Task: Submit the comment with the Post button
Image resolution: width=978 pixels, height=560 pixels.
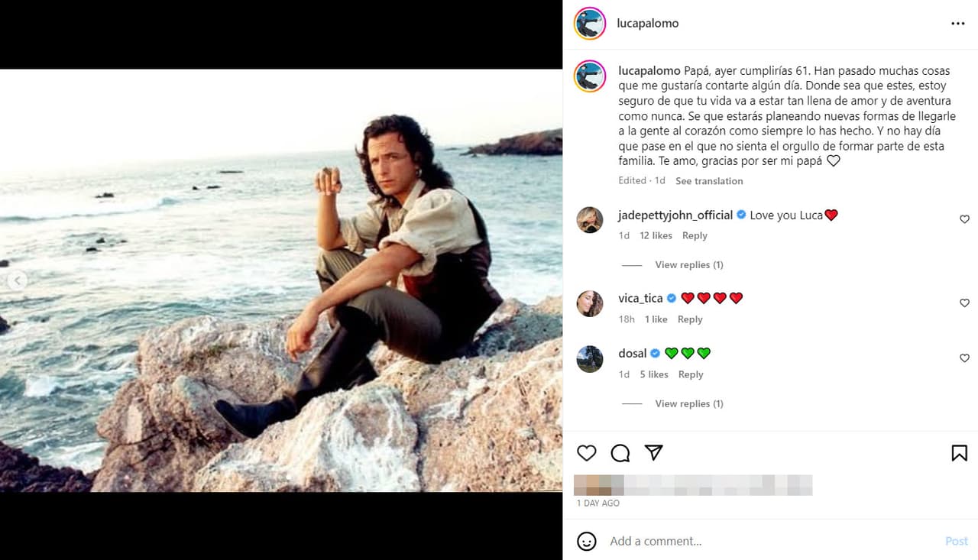Action: click(956, 541)
